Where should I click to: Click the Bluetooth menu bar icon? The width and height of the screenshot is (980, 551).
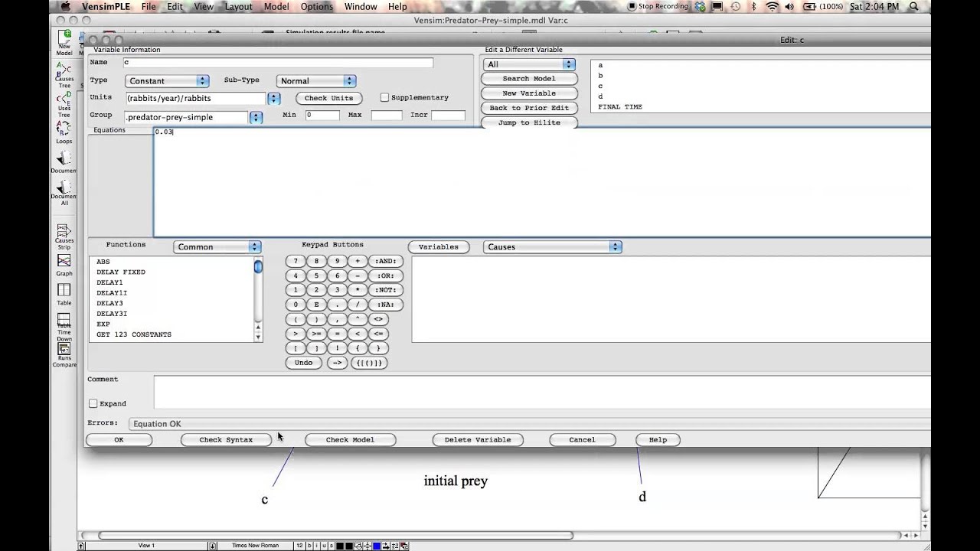pos(753,7)
